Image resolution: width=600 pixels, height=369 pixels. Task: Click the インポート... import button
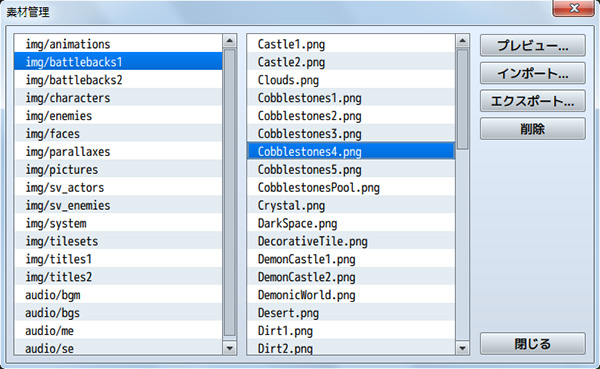click(533, 73)
